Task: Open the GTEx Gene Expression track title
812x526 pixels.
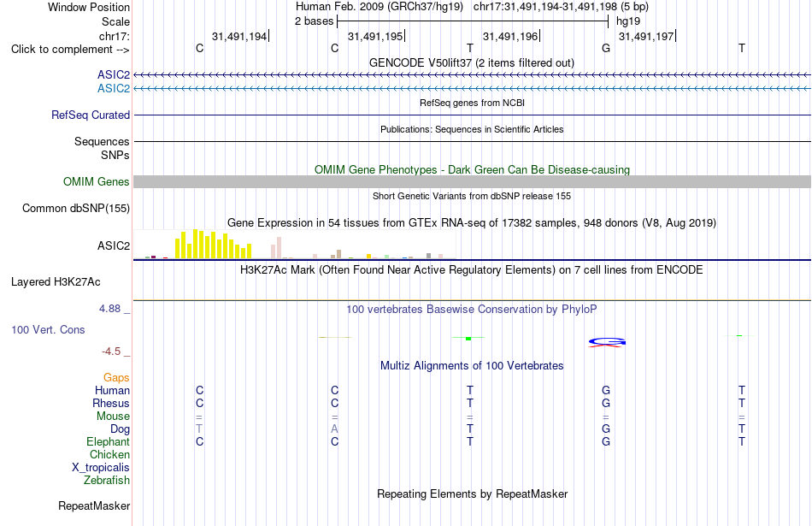Action: pos(472,223)
